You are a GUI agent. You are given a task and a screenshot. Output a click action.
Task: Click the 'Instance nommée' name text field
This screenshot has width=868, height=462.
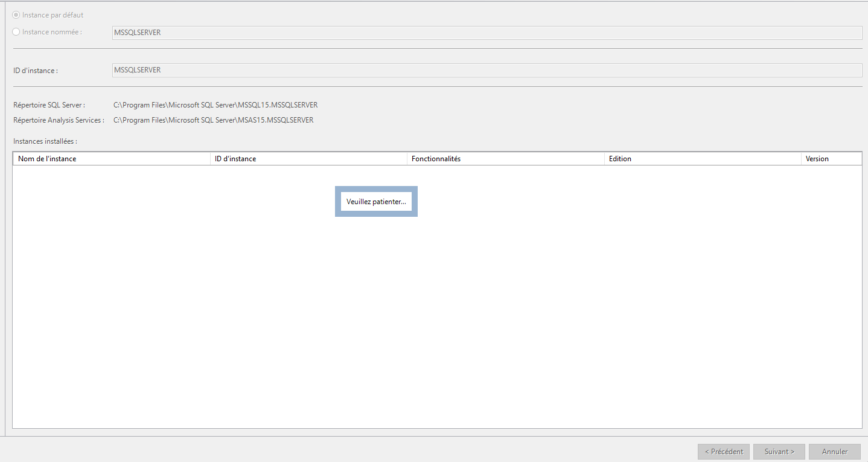487,33
